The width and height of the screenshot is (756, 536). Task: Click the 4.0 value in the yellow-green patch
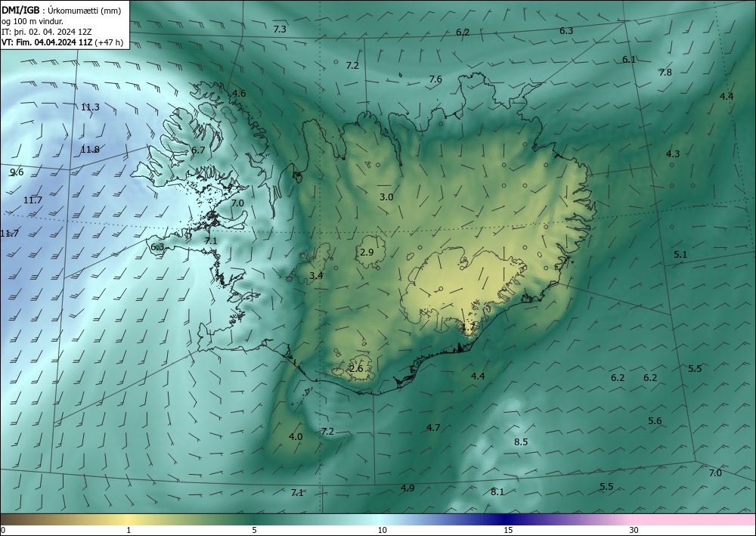pos(296,437)
